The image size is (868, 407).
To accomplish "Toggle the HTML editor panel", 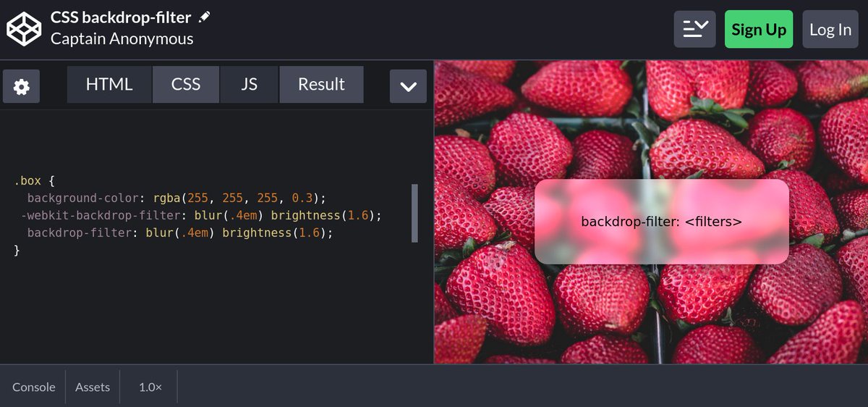I will pyautogui.click(x=109, y=84).
